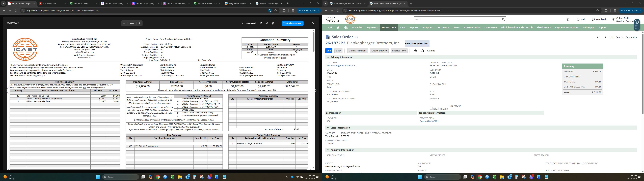
Task: Go to the next sales order record arrow
Action: pyautogui.click(x=605, y=37)
